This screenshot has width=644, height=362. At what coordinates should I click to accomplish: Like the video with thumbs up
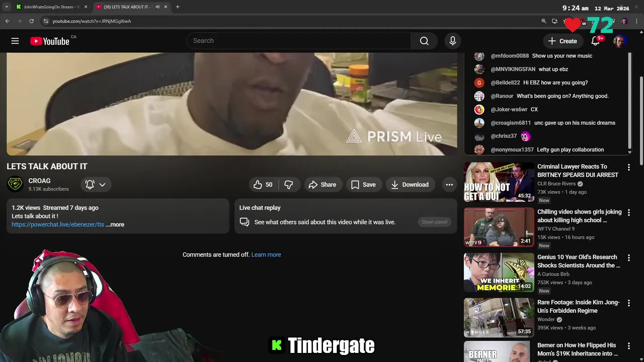click(x=263, y=185)
